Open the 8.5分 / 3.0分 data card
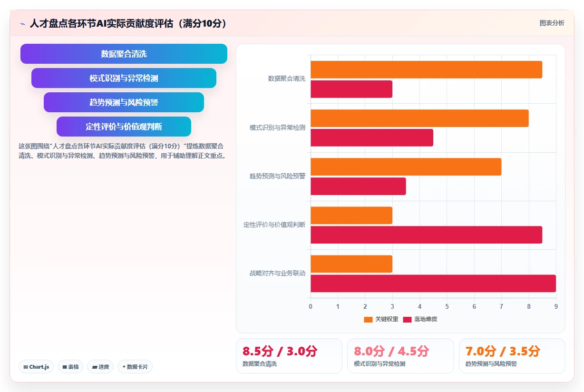Screen dimensions: 584x392 coord(289,356)
